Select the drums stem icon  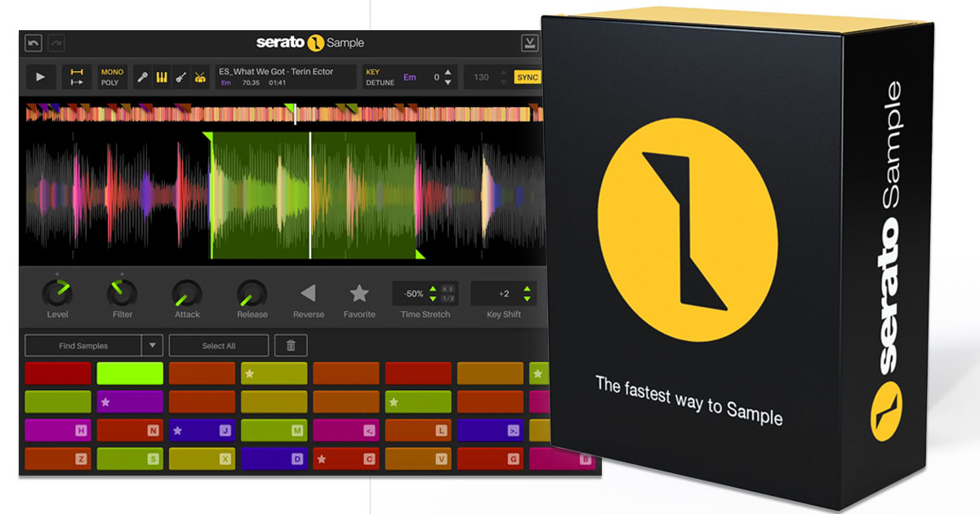[200, 76]
